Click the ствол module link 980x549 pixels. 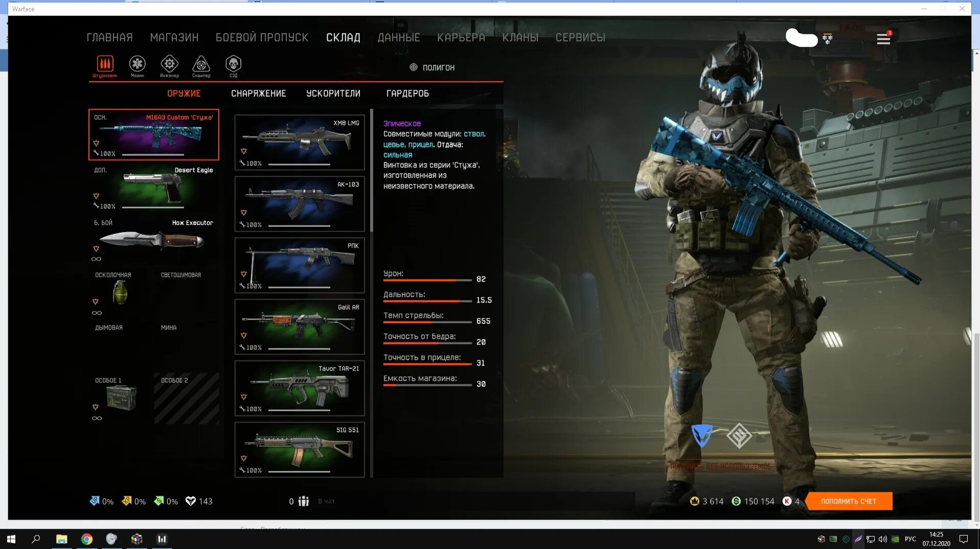474,134
